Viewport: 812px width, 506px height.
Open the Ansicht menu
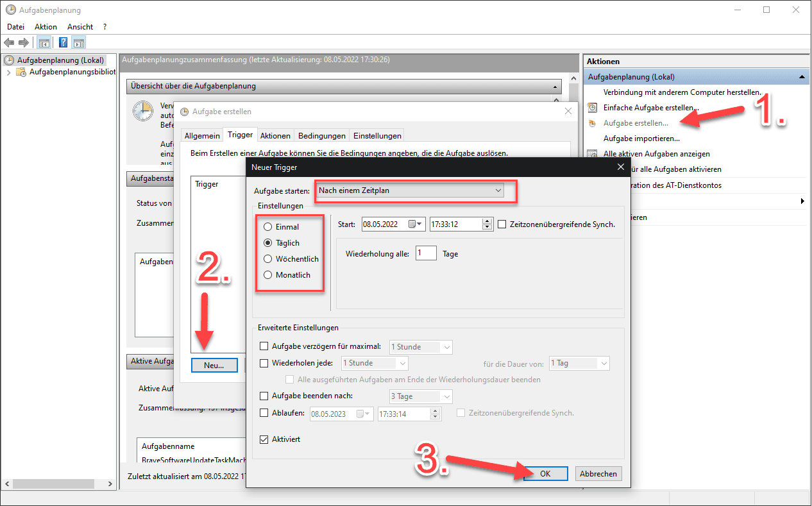(80, 27)
